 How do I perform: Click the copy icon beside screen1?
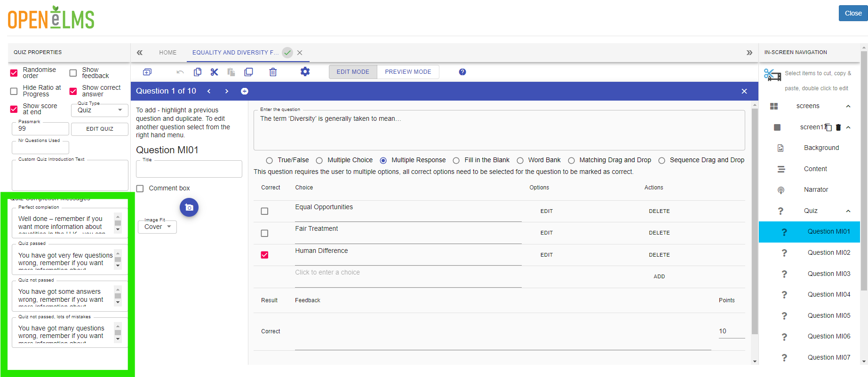pos(828,127)
